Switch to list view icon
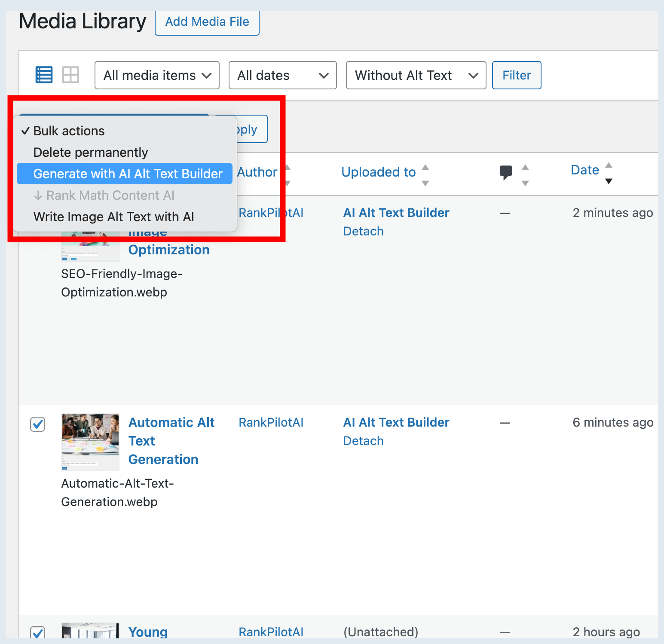The height and width of the screenshot is (644, 664). point(44,75)
